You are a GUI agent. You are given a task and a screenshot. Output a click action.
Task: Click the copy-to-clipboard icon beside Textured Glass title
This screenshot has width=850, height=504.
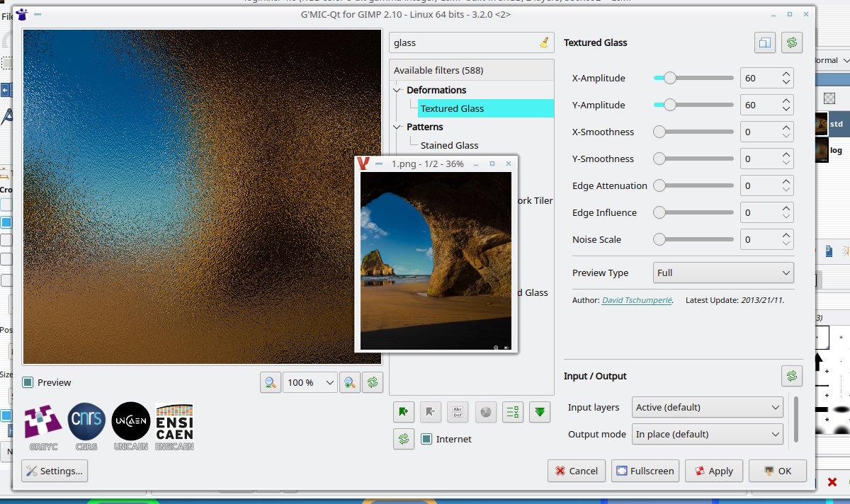tap(765, 42)
